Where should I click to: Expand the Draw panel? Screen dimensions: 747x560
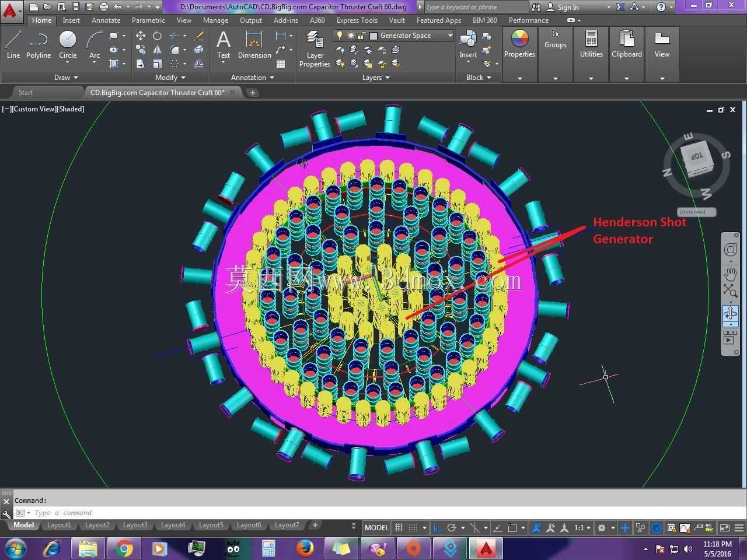(66, 78)
